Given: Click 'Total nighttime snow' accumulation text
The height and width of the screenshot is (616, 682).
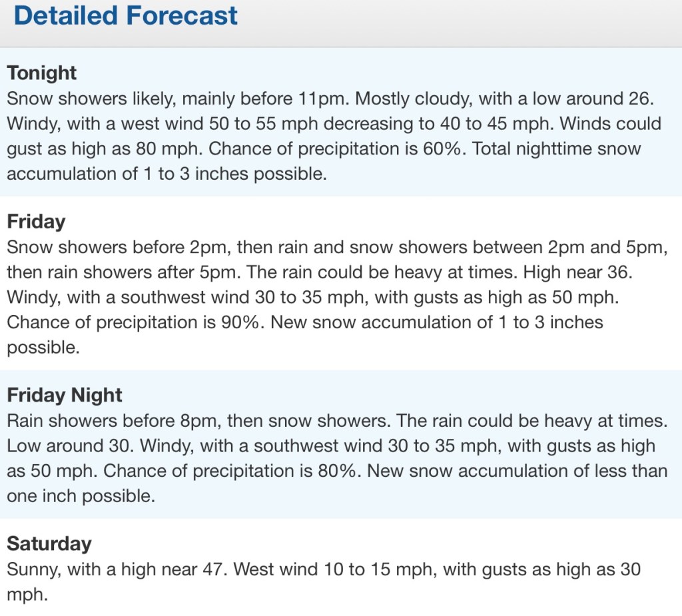Looking at the screenshot, I should pos(556,149).
